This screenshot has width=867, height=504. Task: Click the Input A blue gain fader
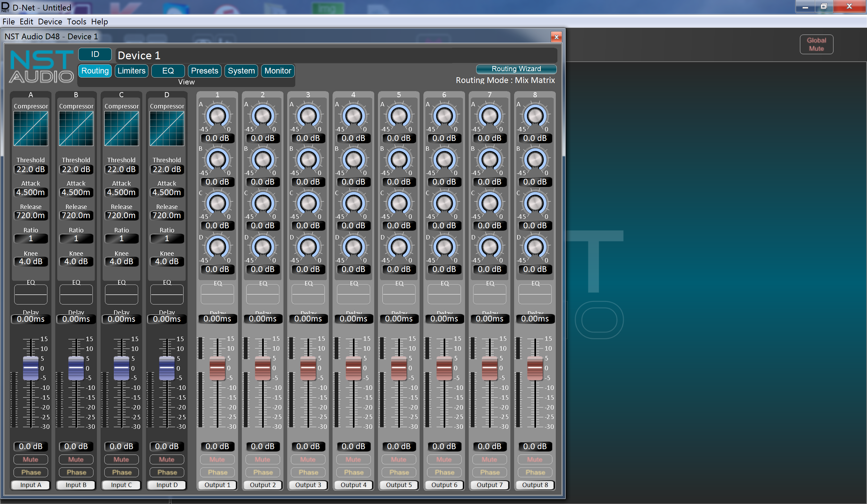tap(30, 368)
